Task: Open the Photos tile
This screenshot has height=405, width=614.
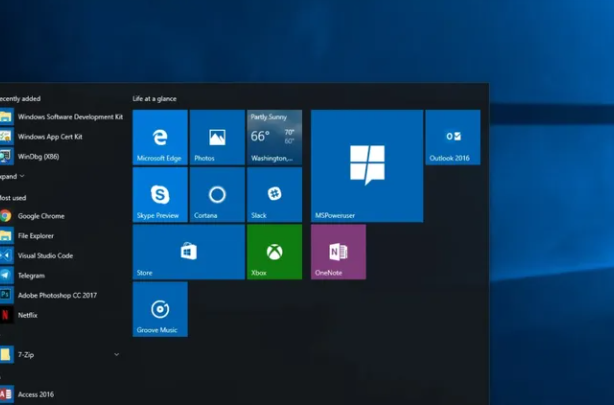Action: click(x=217, y=137)
